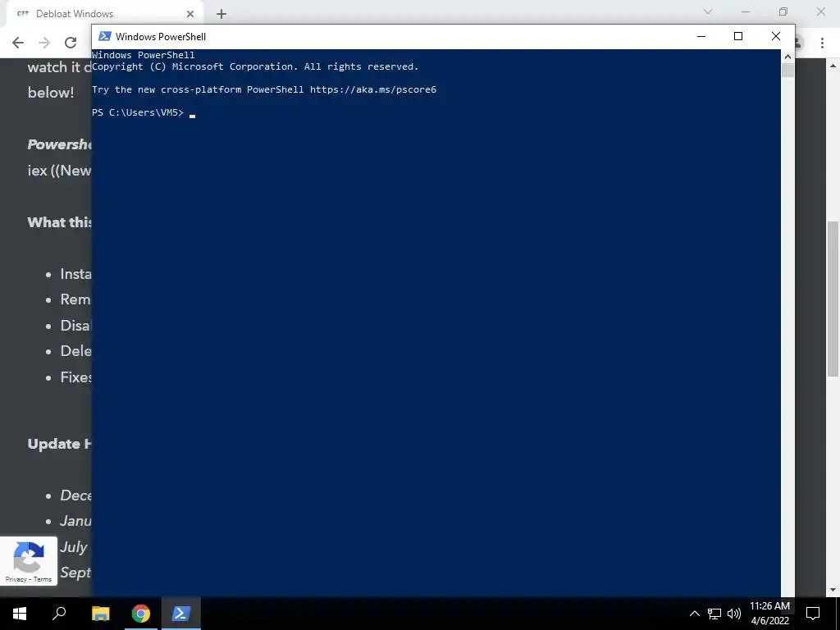Select the Debloat Windows browser tab
The height and width of the screenshot is (630, 840).
104,14
